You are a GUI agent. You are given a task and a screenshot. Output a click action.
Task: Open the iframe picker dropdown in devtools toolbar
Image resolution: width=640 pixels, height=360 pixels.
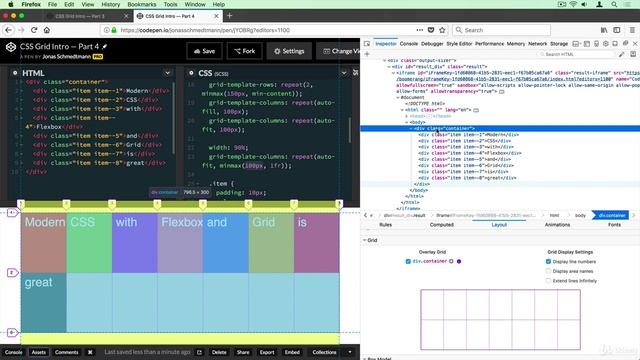point(576,44)
